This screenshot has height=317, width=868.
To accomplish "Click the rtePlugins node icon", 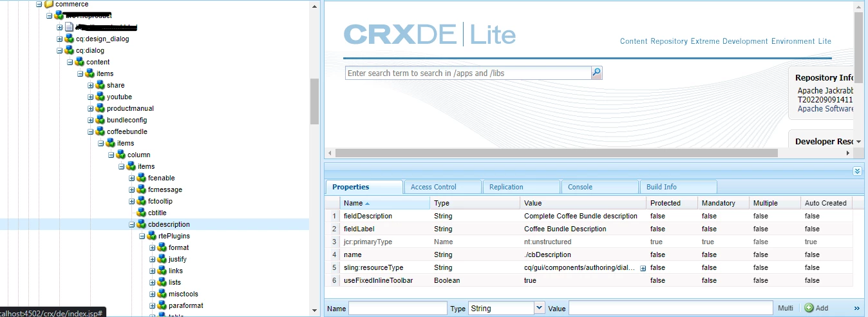I will 152,236.
